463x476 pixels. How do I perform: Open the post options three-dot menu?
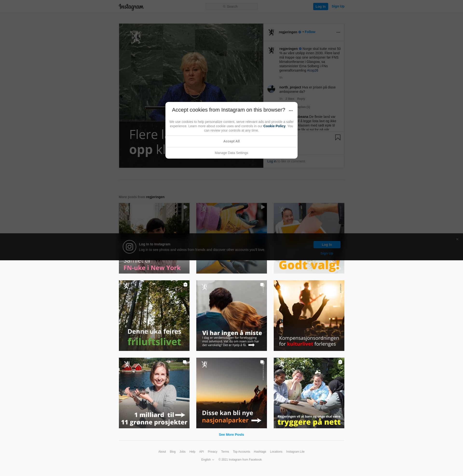pos(338,32)
